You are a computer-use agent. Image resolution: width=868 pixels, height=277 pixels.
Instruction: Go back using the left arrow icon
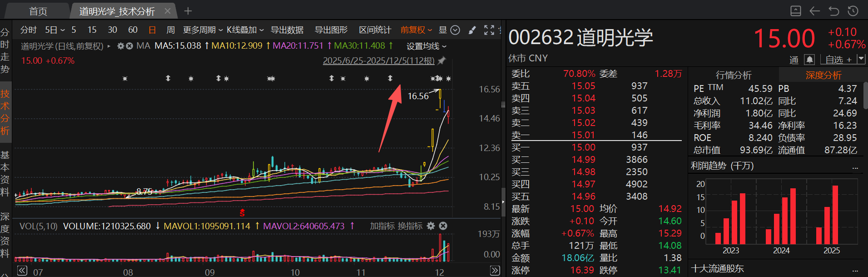coord(815,11)
